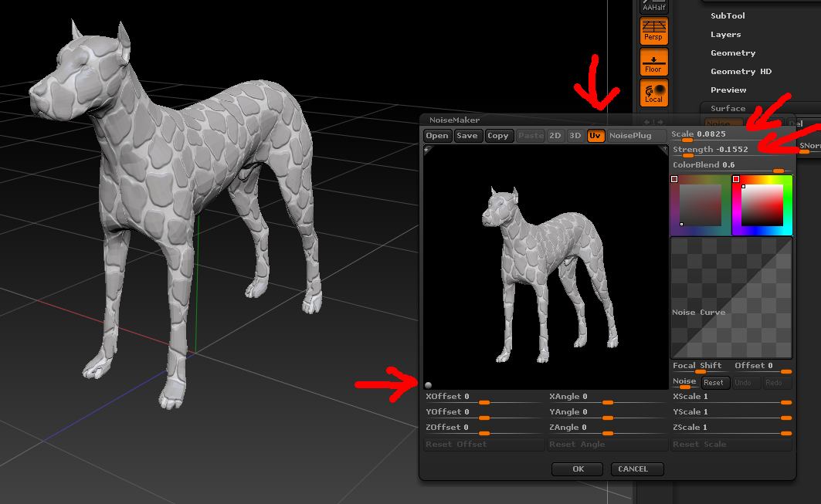Image resolution: width=821 pixels, height=504 pixels.
Task: Toggle the Floor grid icon
Action: pyautogui.click(x=653, y=62)
